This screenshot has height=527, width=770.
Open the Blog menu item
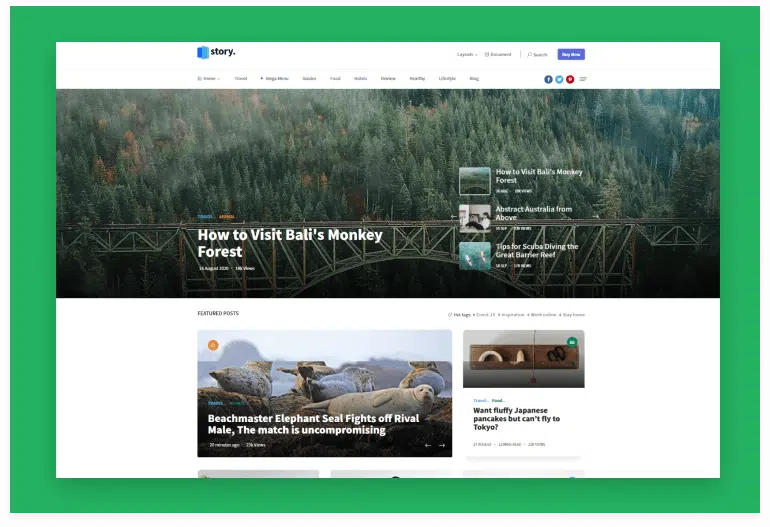point(474,79)
